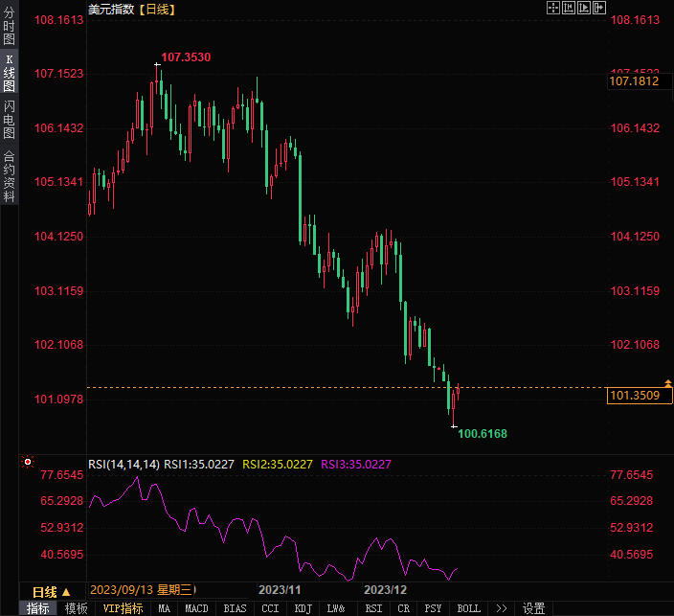Select the MACD indicator
The image size is (674, 616).
coord(196,608)
